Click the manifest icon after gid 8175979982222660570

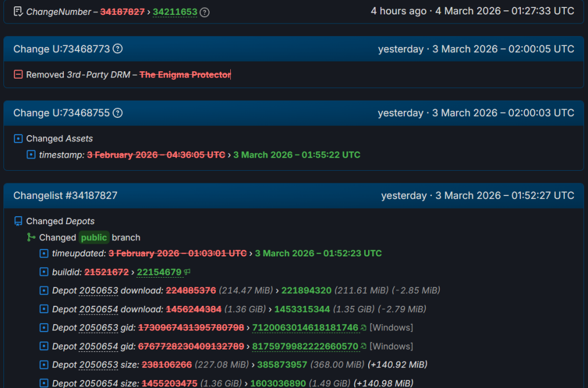[x=363, y=346]
